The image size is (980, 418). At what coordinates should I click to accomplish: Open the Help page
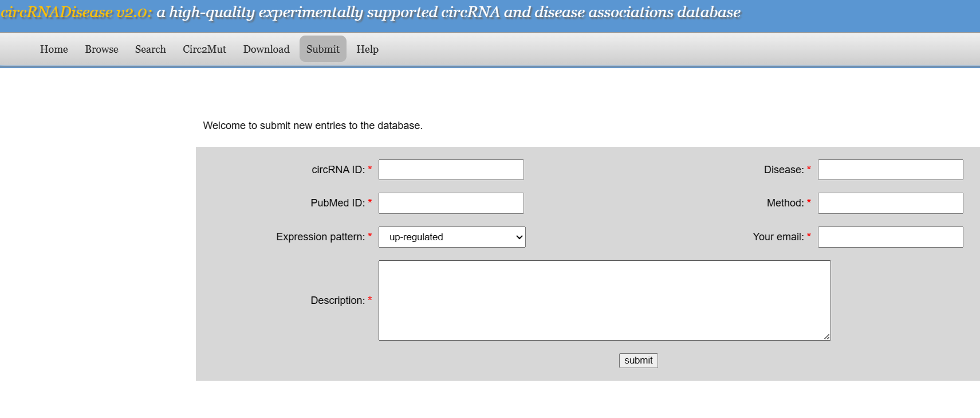pyautogui.click(x=367, y=49)
